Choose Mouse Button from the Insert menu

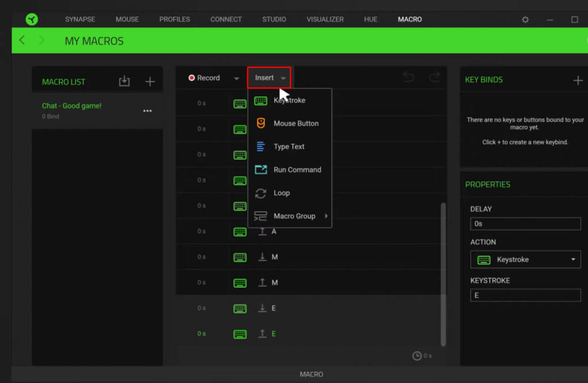point(290,123)
